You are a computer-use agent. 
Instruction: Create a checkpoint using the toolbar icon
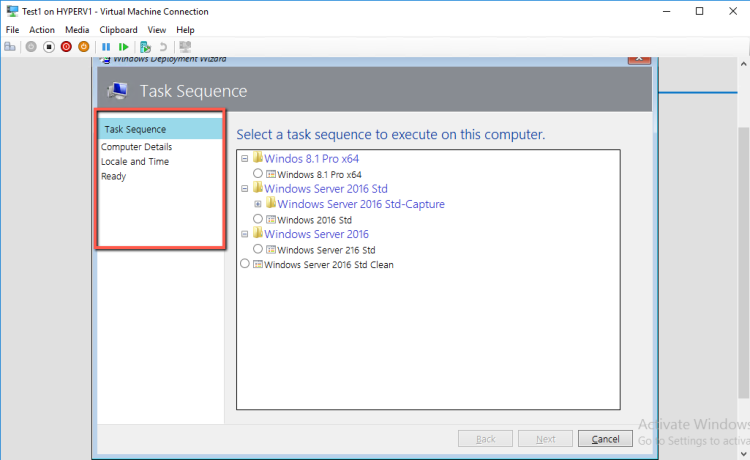pos(146,47)
